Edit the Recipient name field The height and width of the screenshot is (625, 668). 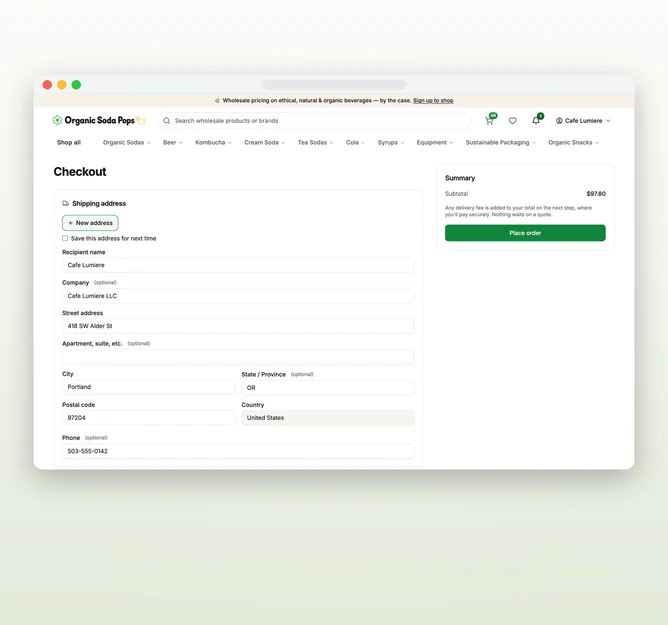point(238,265)
